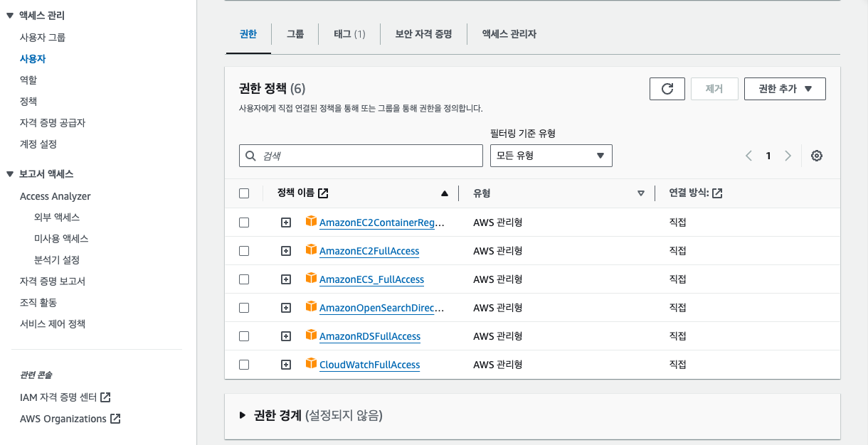Open AmazonRDSFullAccess policy link

point(370,336)
